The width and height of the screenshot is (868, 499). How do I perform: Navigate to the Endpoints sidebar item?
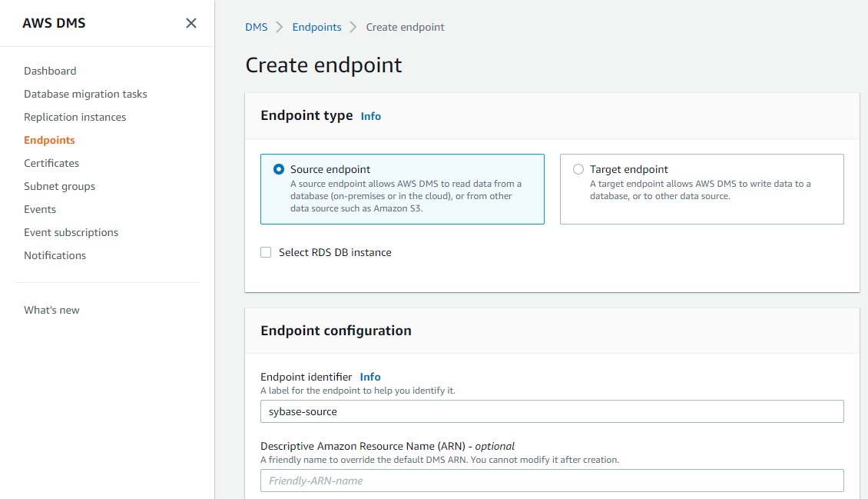tap(49, 140)
